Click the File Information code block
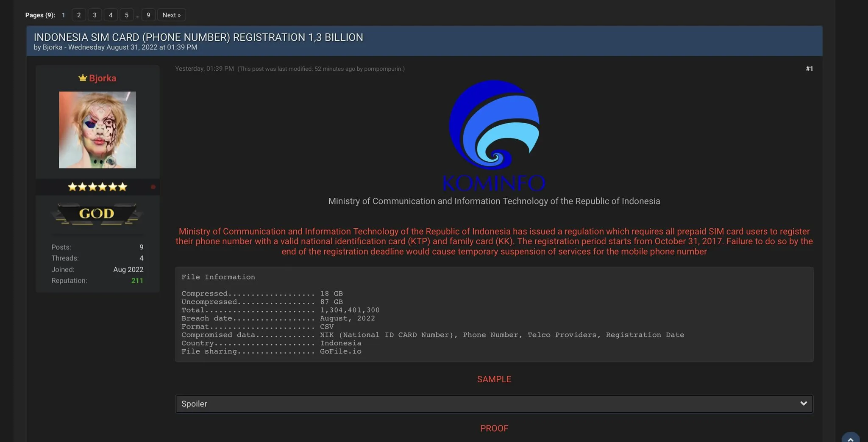Image resolution: width=868 pixels, height=442 pixels. click(x=494, y=314)
